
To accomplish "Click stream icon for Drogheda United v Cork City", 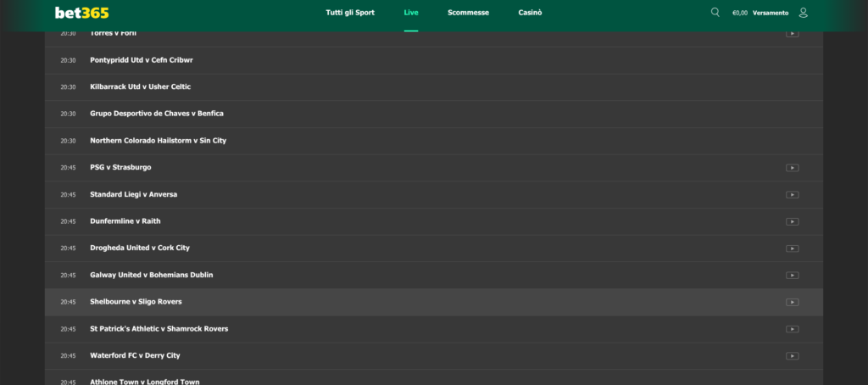I will click(x=792, y=248).
